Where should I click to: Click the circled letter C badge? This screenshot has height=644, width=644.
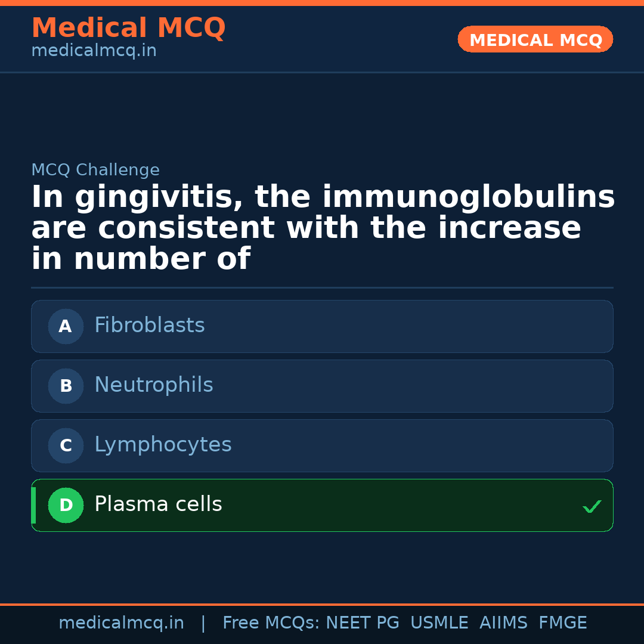[x=66, y=445]
